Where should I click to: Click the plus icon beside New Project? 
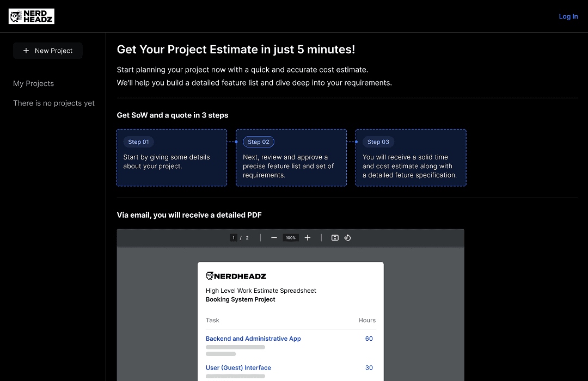(x=26, y=51)
